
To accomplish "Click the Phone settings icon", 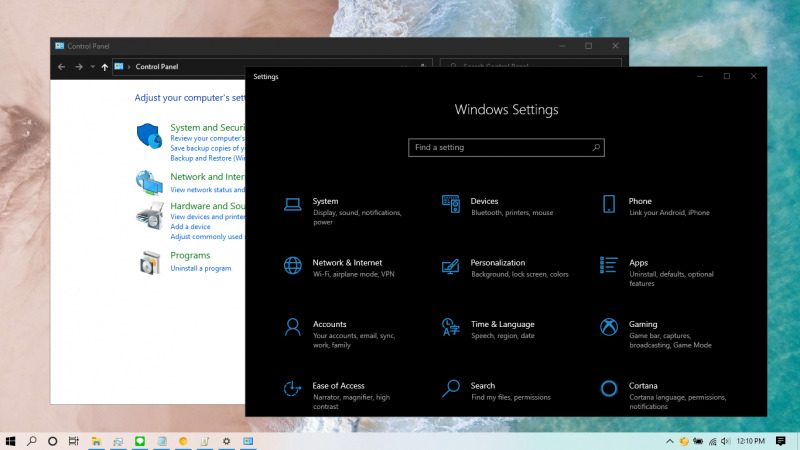I will coord(609,204).
